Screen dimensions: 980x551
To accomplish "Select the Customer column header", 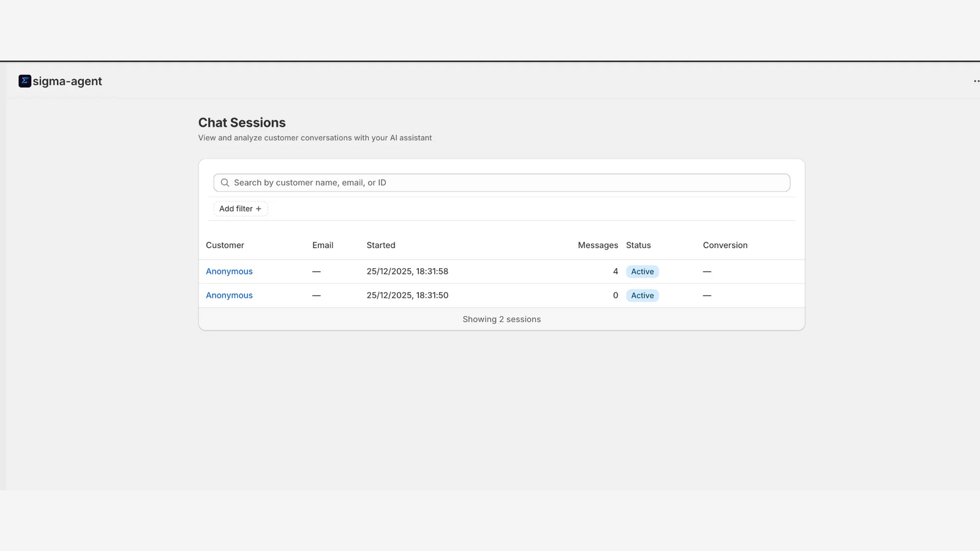I will pyautogui.click(x=225, y=245).
